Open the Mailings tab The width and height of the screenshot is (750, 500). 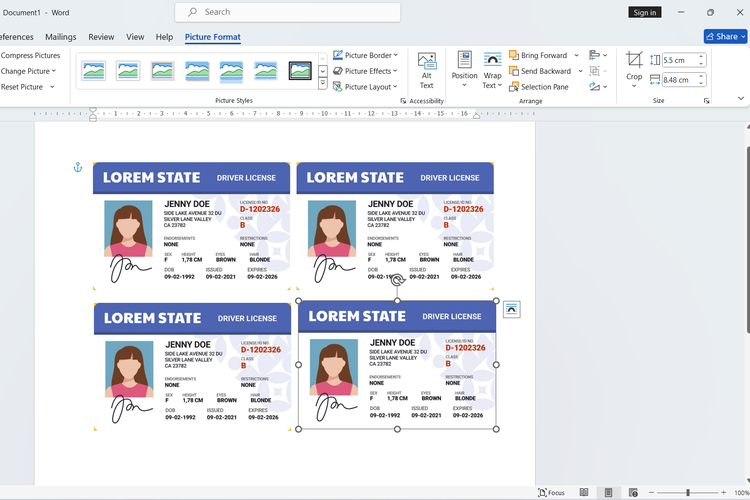[60, 37]
